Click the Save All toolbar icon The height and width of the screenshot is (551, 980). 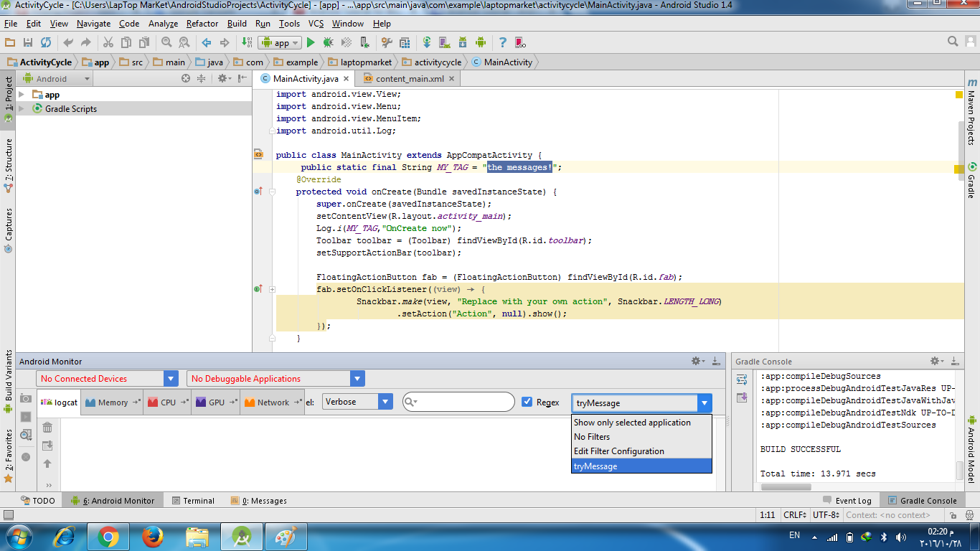coord(27,42)
